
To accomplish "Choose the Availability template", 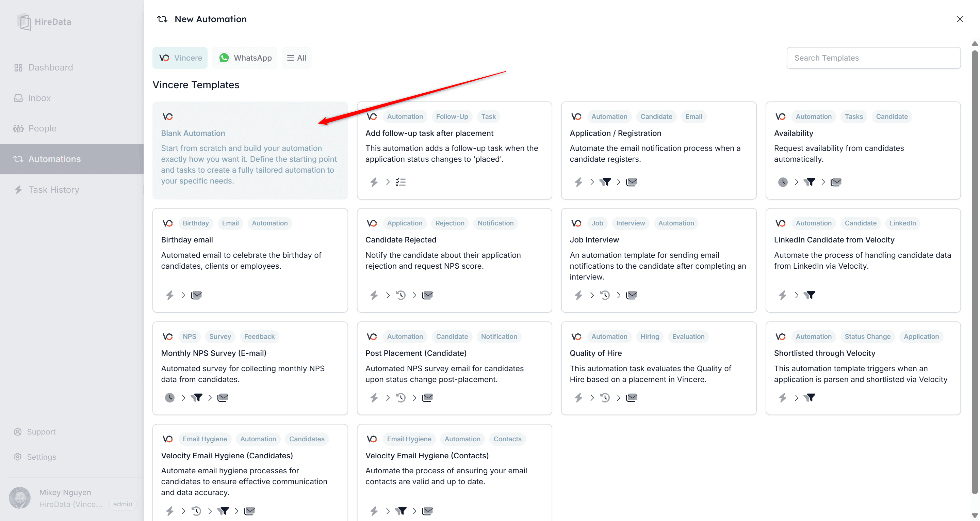I will pos(863,151).
